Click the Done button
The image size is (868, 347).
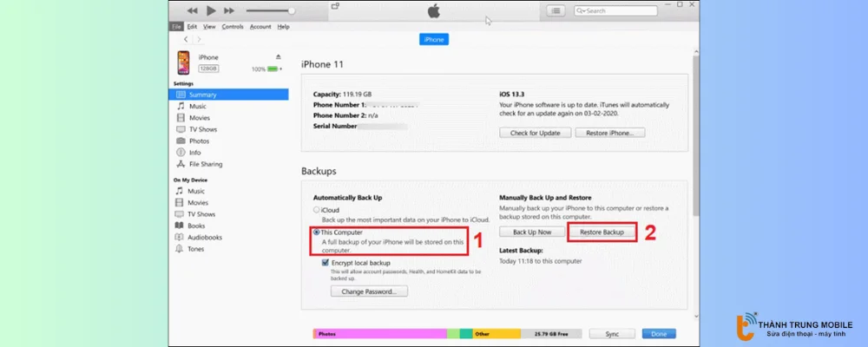pyautogui.click(x=659, y=334)
